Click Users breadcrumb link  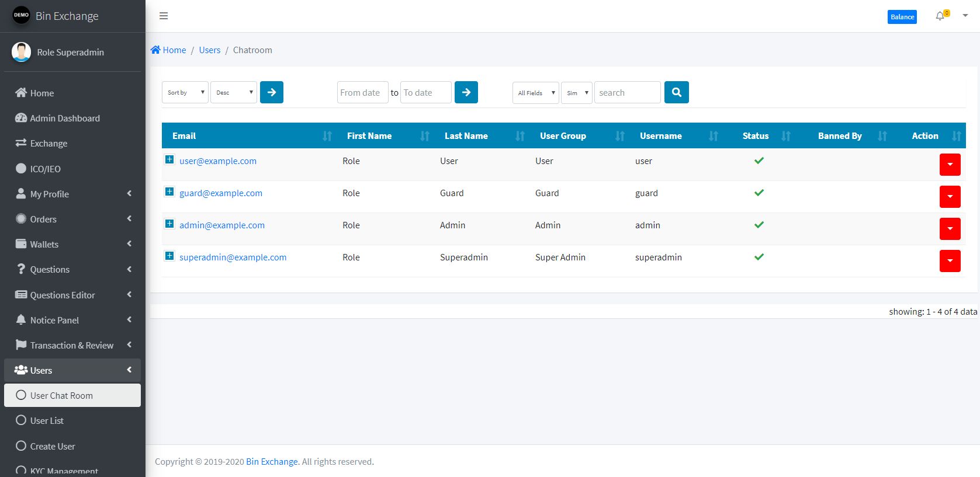[x=210, y=50]
